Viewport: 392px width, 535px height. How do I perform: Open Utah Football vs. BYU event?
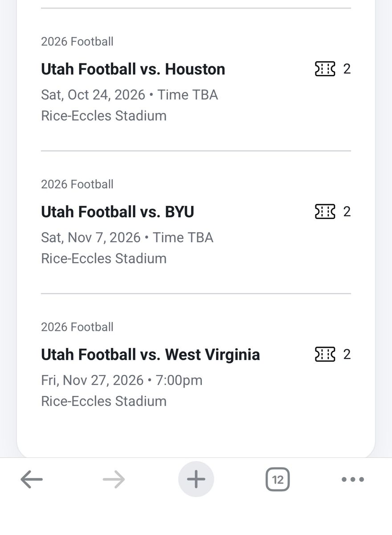(x=118, y=212)
